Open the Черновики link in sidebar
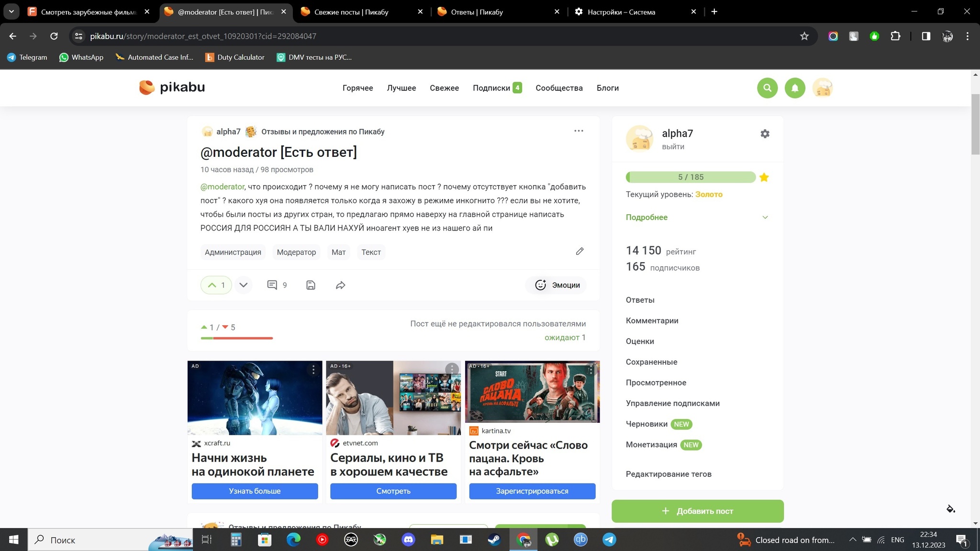Screen dimensions: 980x551 coord(646,424)
